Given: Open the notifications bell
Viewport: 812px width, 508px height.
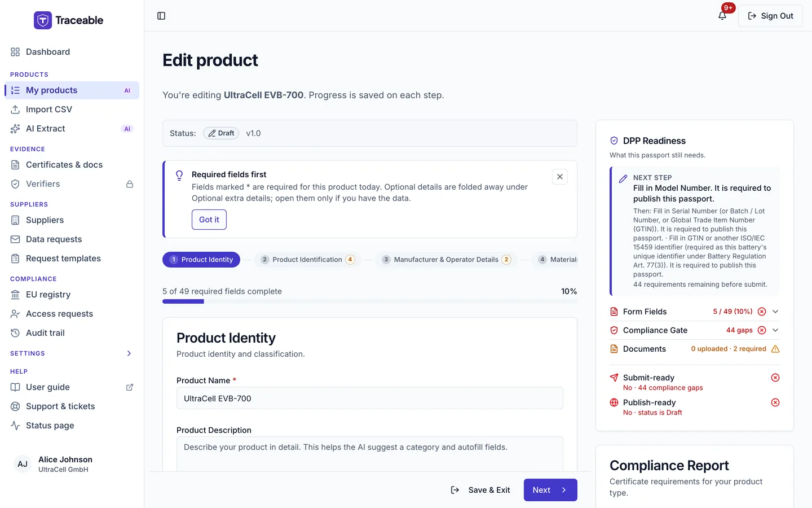Looking at the screenshot, I should [722, 16].
